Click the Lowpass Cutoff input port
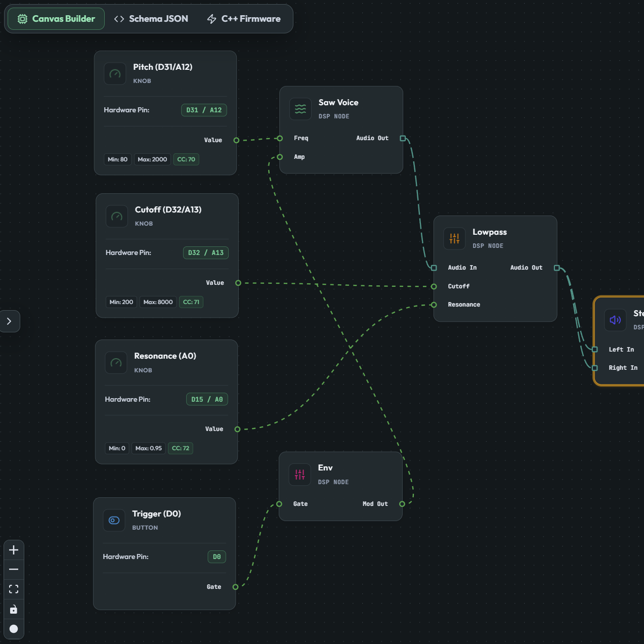The image size is (644, 644). pyautogui.click(x=434, y=286)
